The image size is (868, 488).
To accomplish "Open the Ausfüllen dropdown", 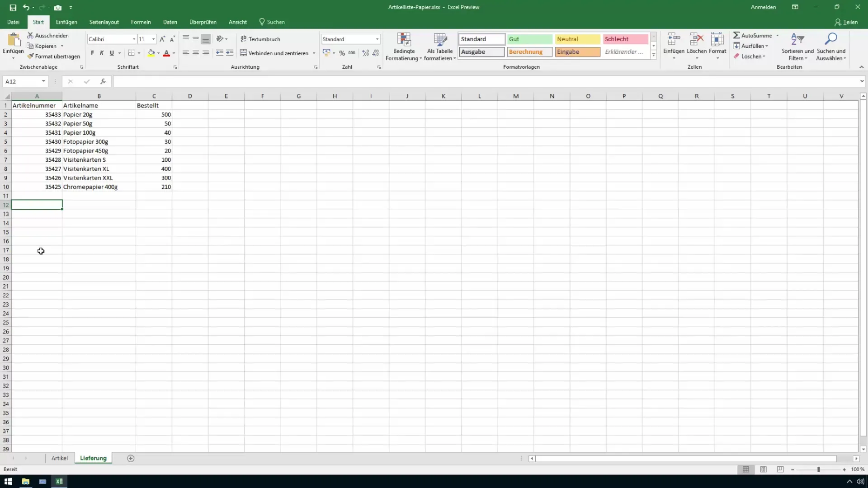I will pyautogui.click(x=751, y=46).
